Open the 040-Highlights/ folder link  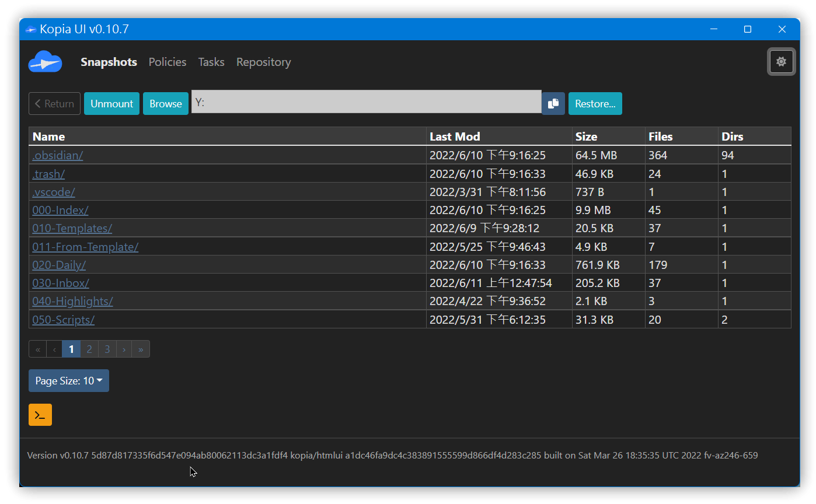tap(72, 301)
